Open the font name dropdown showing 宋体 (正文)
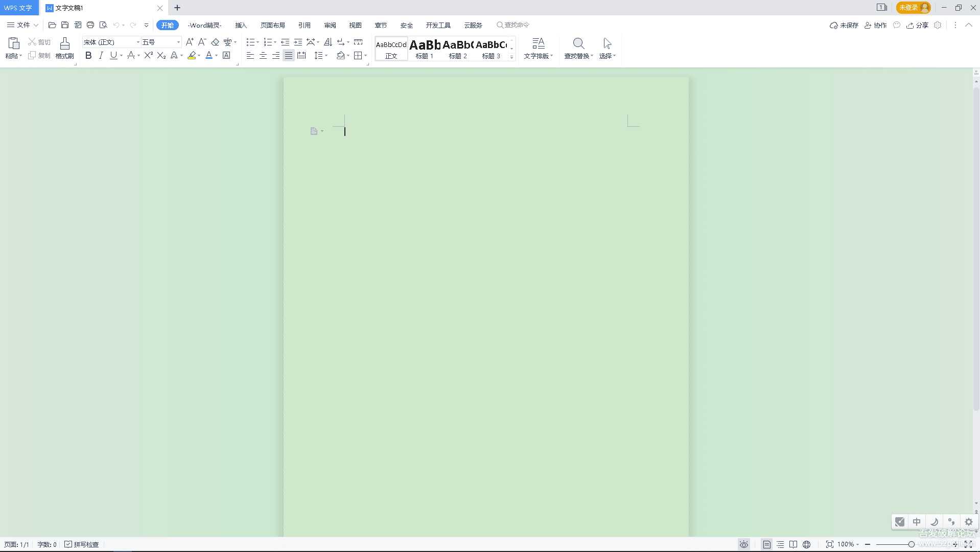 click(111, 42)
